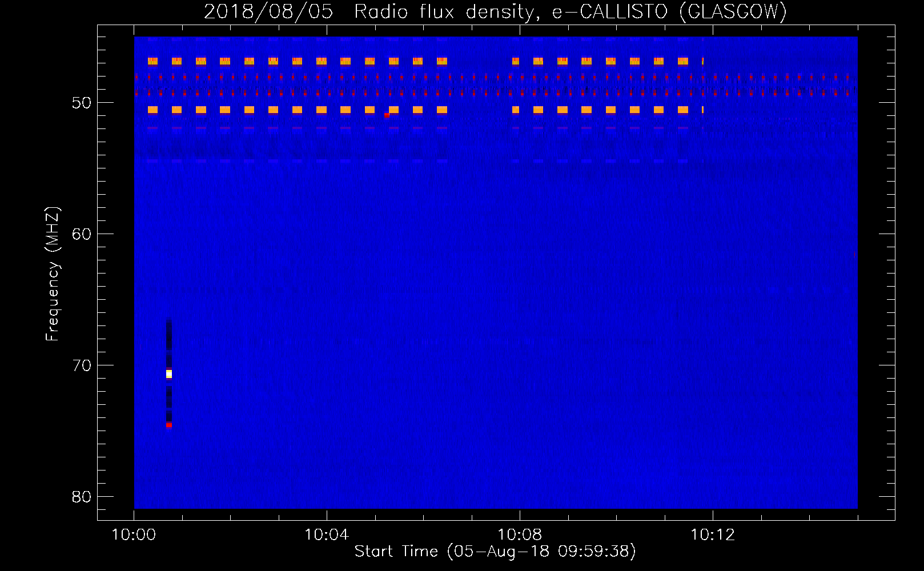Click the bright white-yellow spot near 70 MHz
The height and width of the screenshot is (571, 924).
169,374
